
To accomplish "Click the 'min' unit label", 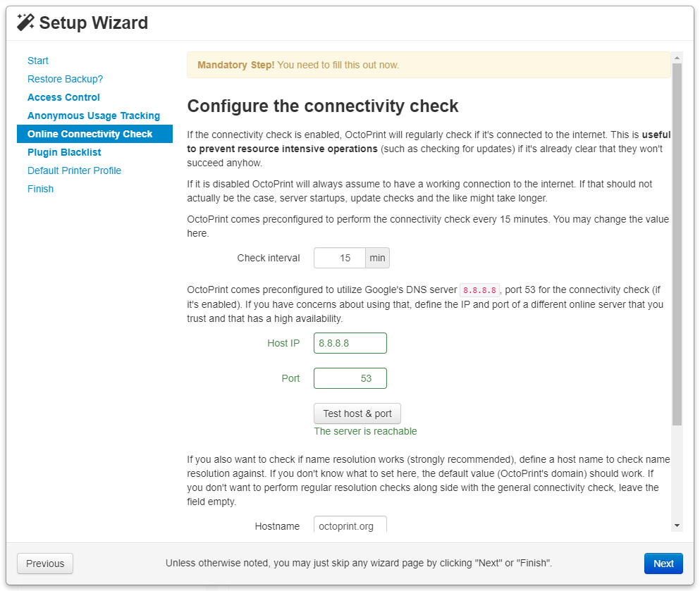I will tap(377, 258).
